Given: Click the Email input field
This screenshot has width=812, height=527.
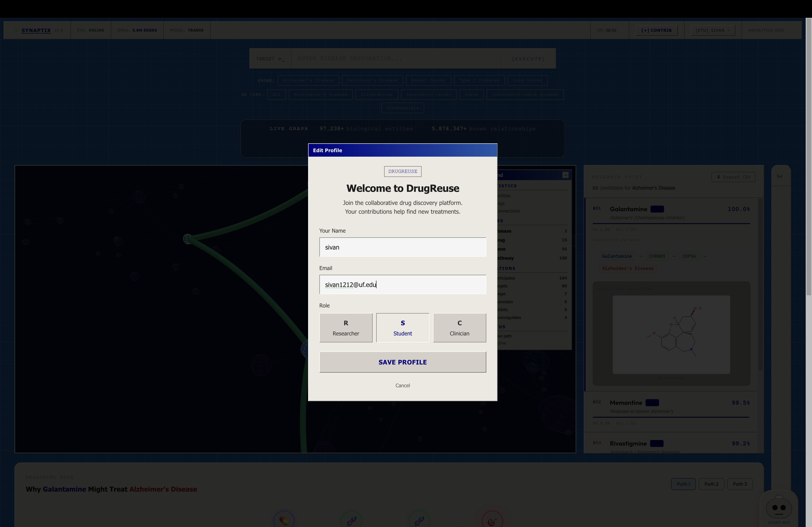Looking at the screenshot, I should point(403,285).
